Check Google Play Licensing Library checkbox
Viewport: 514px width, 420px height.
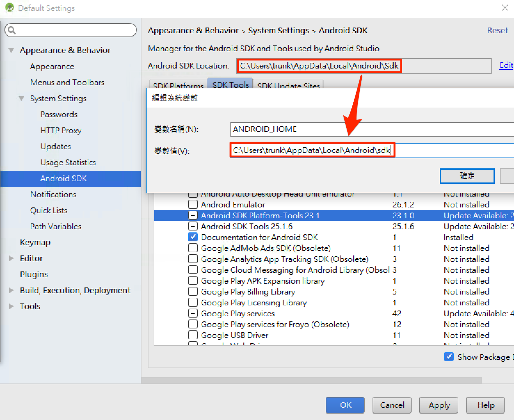(193, 302)
